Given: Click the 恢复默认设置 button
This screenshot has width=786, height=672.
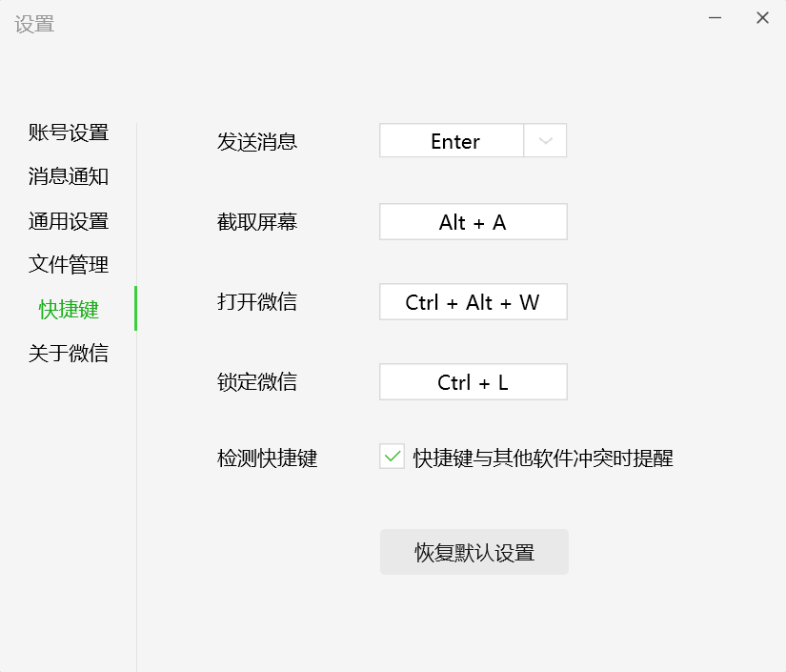Looking at the screenshot, I should 474,552.
